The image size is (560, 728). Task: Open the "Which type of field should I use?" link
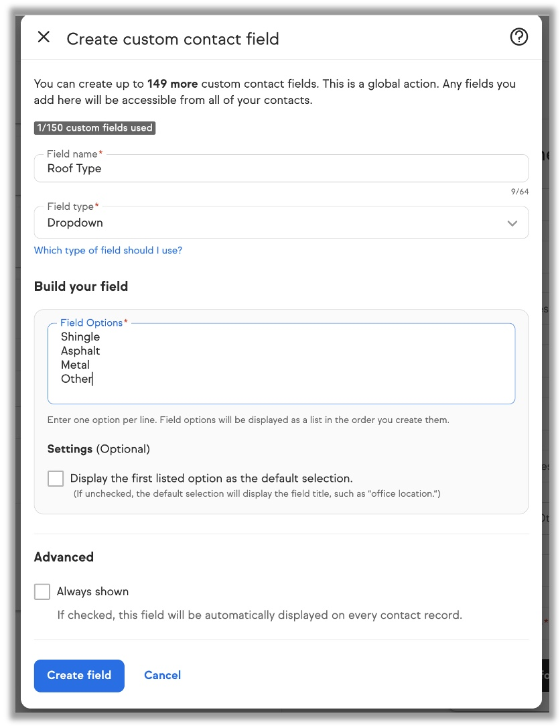point(108,251)
